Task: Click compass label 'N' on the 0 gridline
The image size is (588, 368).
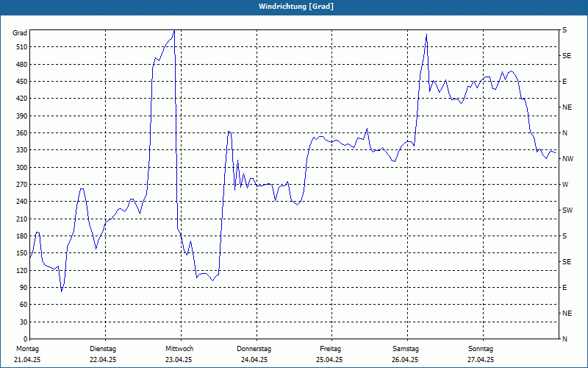Action: pyautogui.click(x=565, y=339)
